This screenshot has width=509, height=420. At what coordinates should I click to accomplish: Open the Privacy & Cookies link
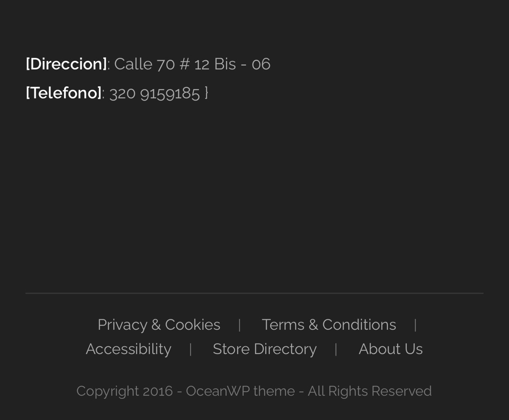tap(159, 325)
